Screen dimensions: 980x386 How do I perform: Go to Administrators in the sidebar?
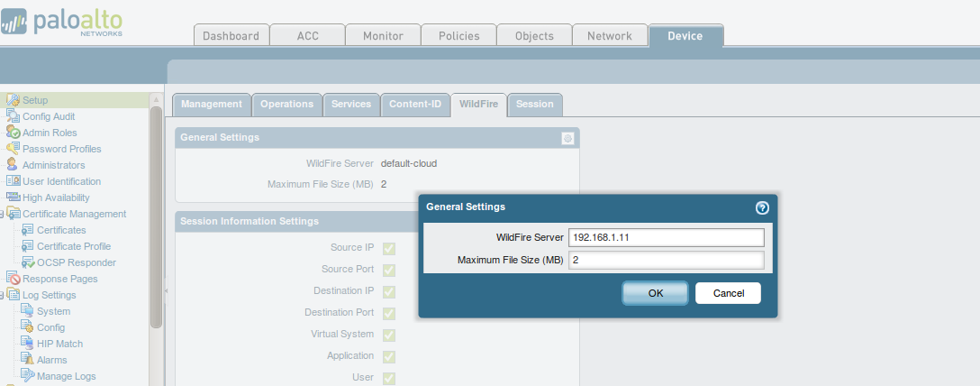coord(53,165)
